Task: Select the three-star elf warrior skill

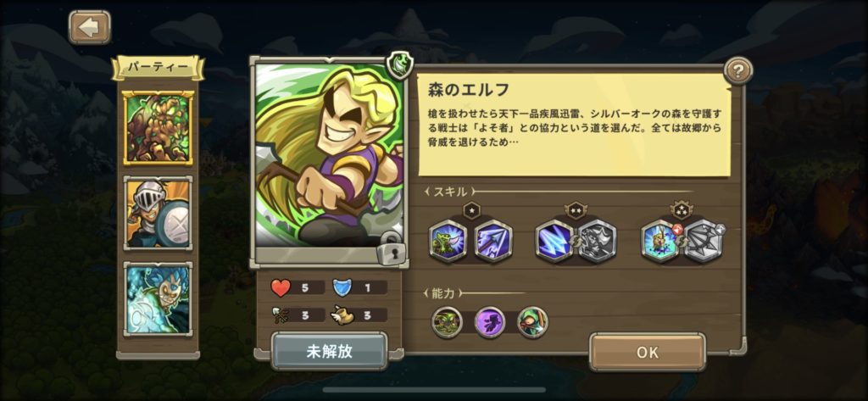Action: point(659,242)
